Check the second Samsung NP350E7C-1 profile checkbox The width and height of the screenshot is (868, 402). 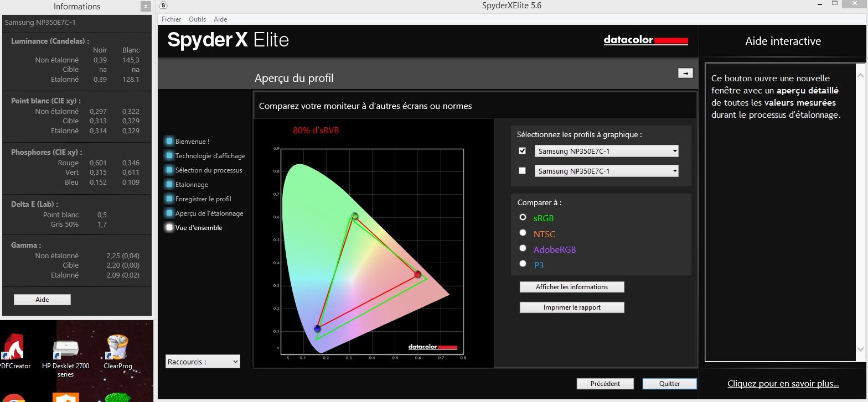click(522, 171)
